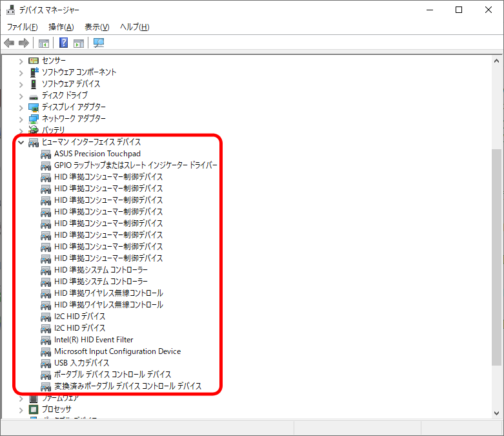Open the 操作(A) menu
The image size is (504, 436).
(x=61, y=27)
